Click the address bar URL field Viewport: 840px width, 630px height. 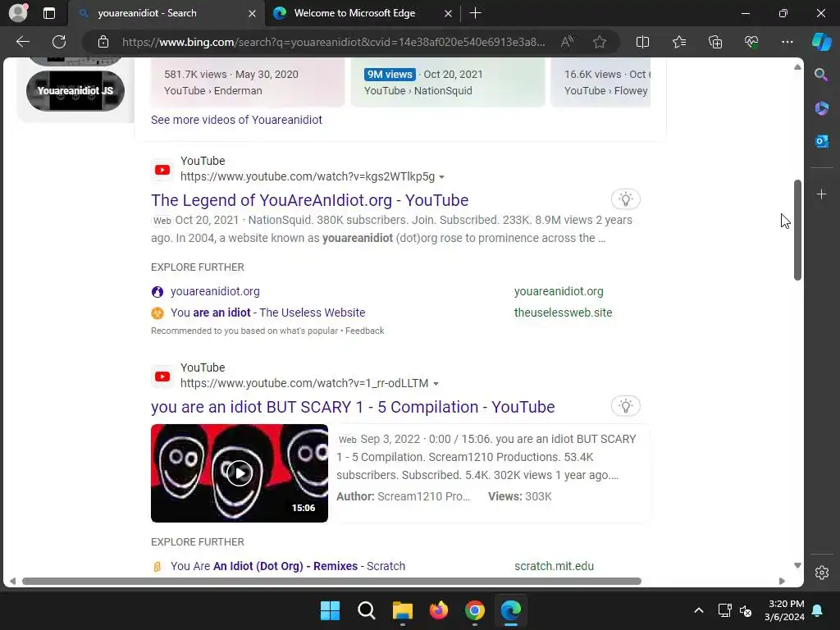[x=333, y=42]
